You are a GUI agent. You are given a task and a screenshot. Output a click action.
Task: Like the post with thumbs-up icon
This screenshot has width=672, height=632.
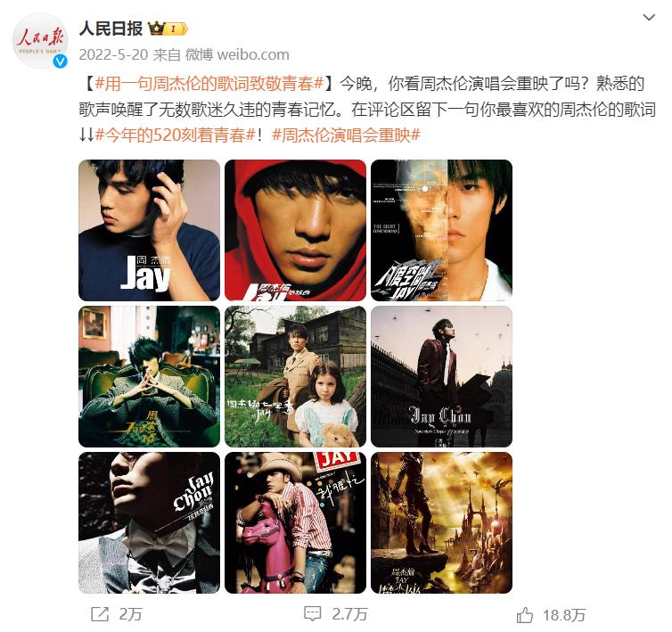click(x=525, y=615)
